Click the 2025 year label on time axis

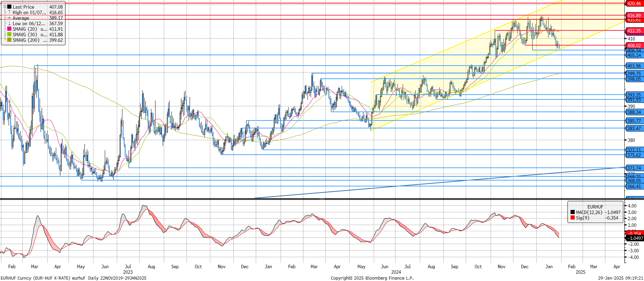click(581, 272)
